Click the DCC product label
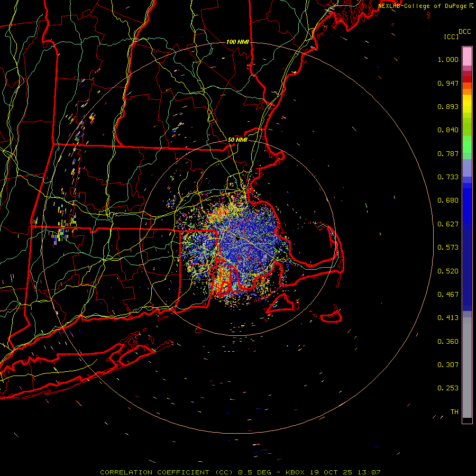This screenshot has width=476, height=476. coord(464,32)
